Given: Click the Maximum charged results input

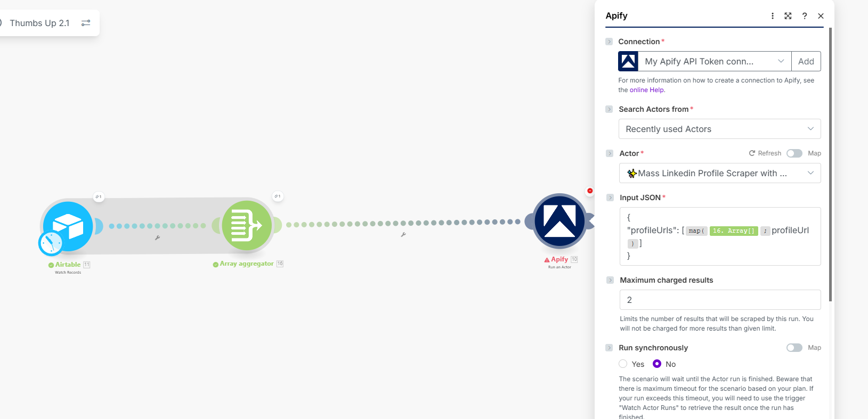Looking at the screenshot, I should tap(720, 300).
